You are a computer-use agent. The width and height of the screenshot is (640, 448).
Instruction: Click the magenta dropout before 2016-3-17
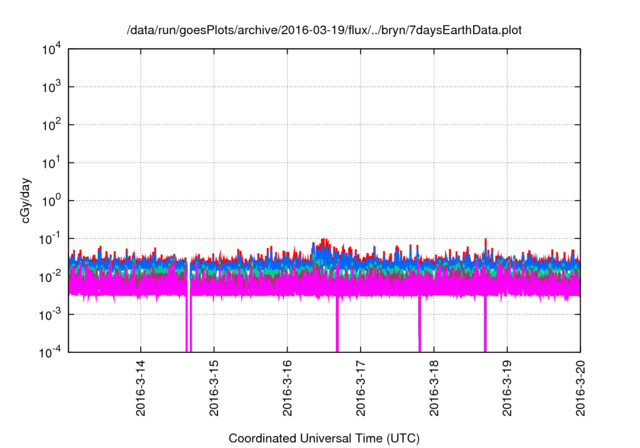coord(337,324)
